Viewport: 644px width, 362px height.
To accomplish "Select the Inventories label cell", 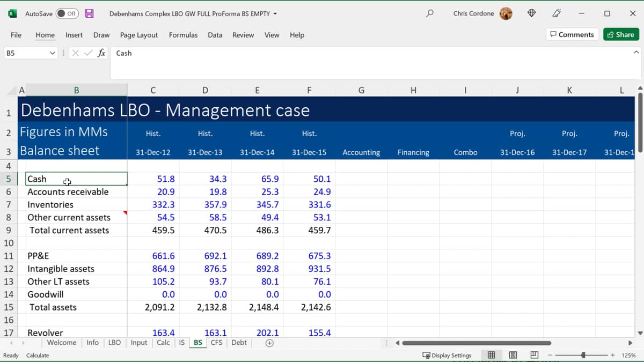I will pos(76,205).
